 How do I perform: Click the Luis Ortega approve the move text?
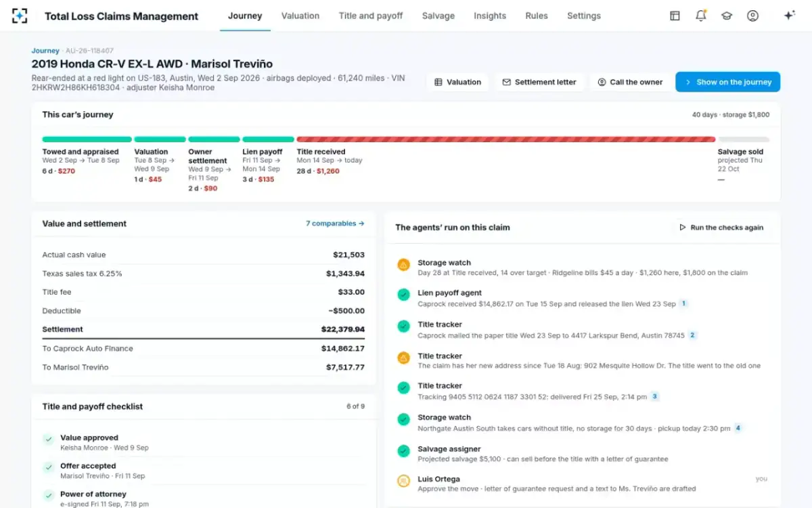(557, 488)
